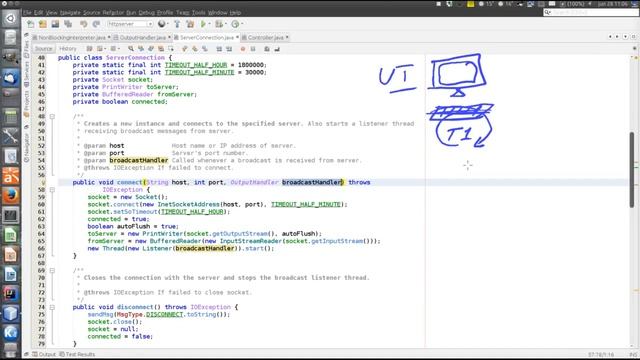Open the Terminal from Ubuntu launcher
Screen dimensions: 640x360
(x=11, y=215)
